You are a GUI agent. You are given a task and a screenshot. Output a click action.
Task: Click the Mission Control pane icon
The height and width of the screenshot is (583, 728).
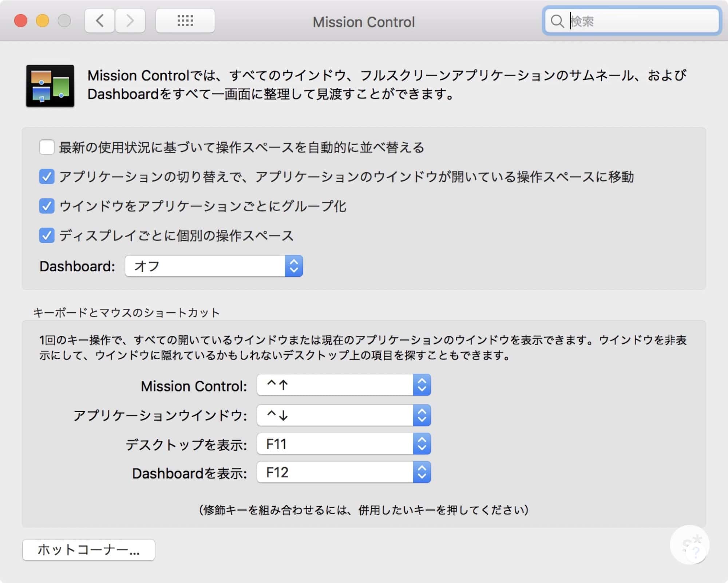(x=50, y=86)
